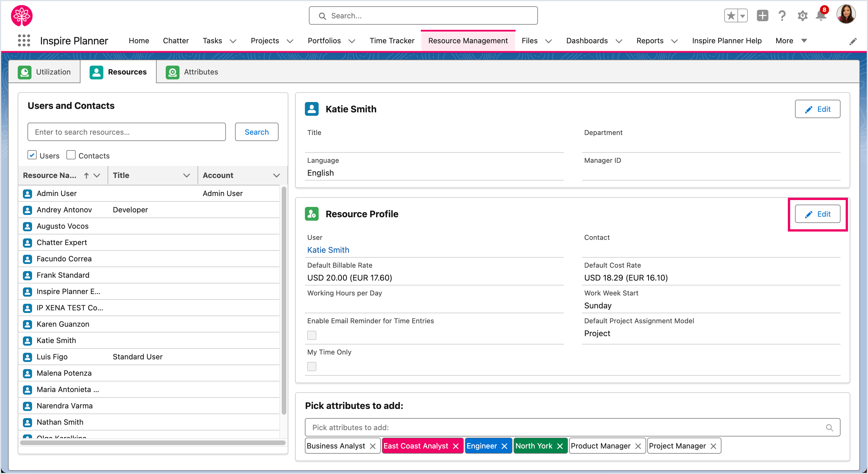Remove the North York attribute

tap(560, 446)
